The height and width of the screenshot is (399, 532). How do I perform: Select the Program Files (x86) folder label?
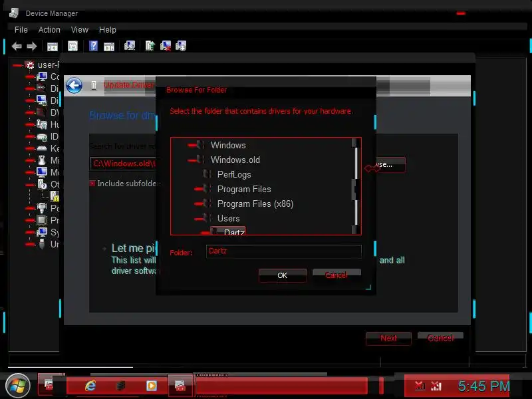coord(255,204)
